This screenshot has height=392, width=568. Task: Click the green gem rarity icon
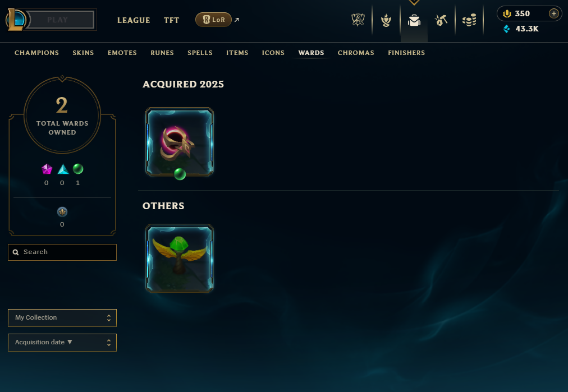coord(78,169)
